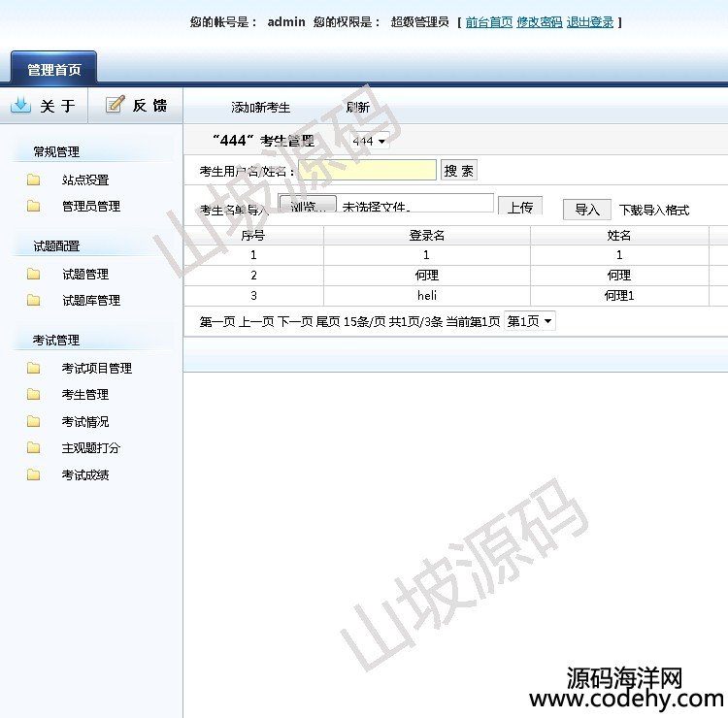The width and height of the screenshot is (728, 718).
Task: Click the 登录名 column header
Action: 427,236
